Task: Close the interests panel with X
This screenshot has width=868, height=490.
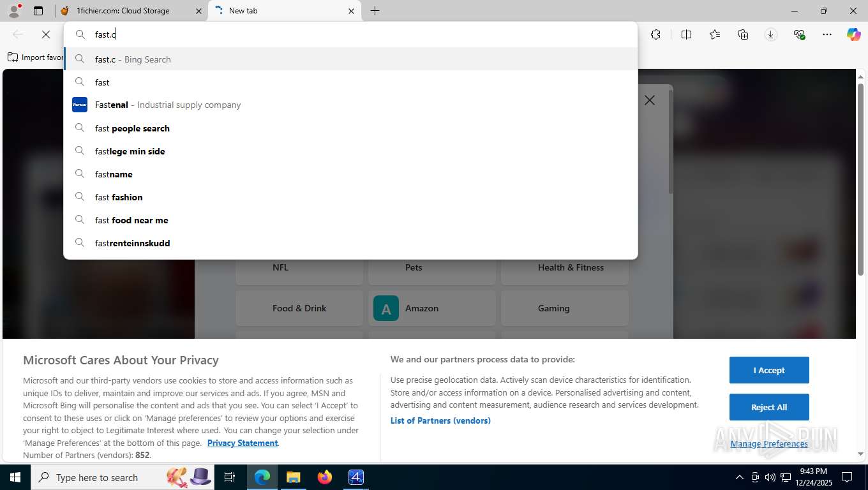Action: click(x=650, y=100)
